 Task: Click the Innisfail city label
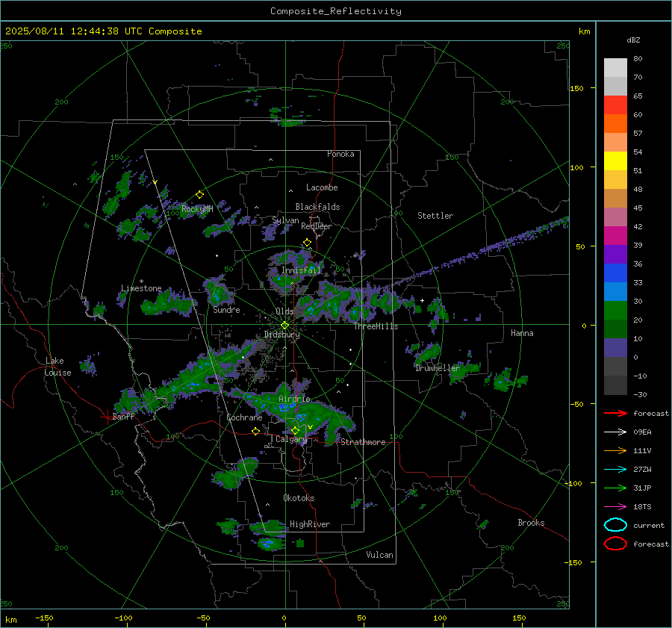302,270
